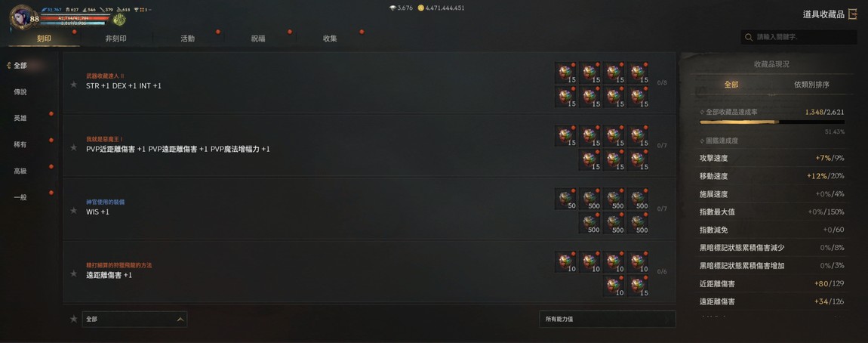Select the 祝福 tab
Image resolution: width=868 pixels, height=343 pixels.
(x=258, y=39)
